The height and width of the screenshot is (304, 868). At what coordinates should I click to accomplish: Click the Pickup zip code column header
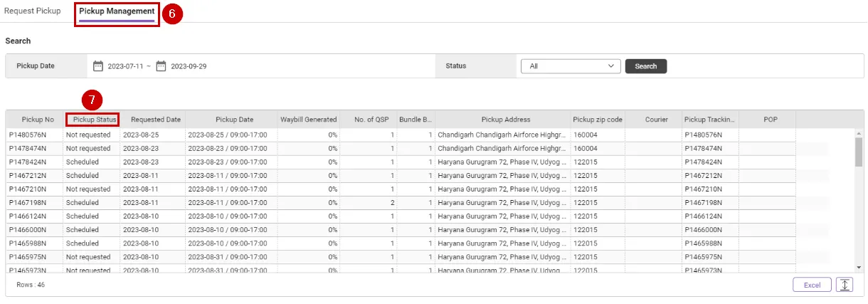pyautogui.click(x=598, y=120)
